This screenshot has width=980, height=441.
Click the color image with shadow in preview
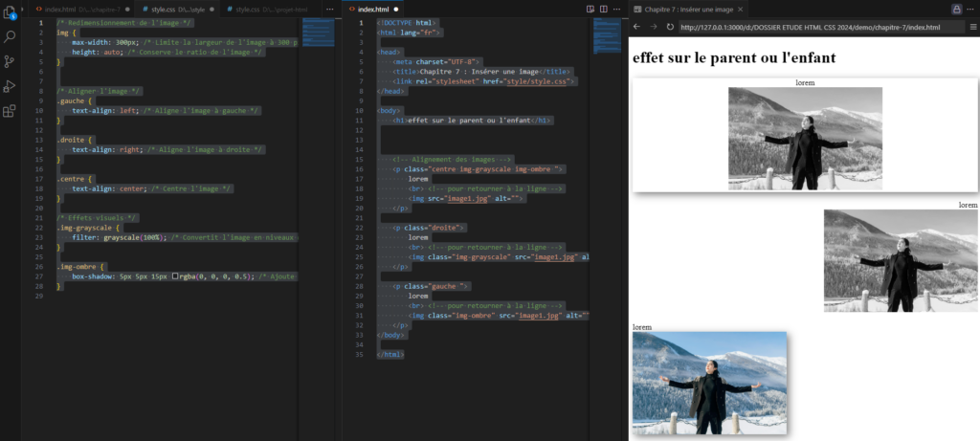709,383
